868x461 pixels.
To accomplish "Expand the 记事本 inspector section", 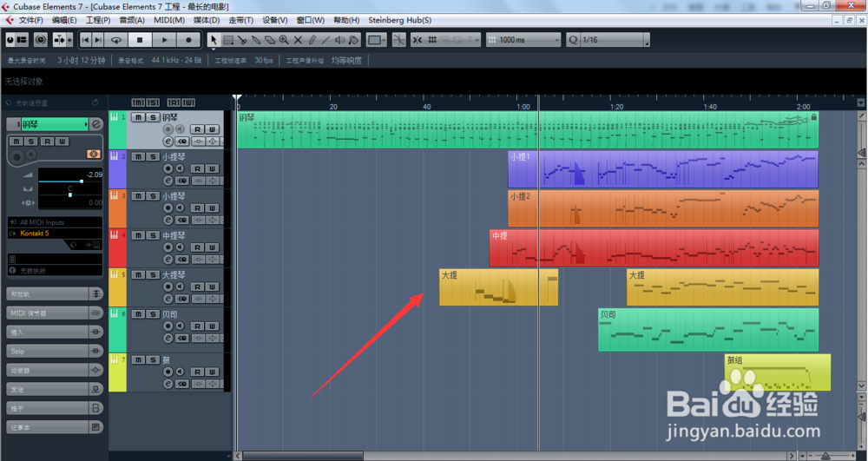I will click(55, 427).
